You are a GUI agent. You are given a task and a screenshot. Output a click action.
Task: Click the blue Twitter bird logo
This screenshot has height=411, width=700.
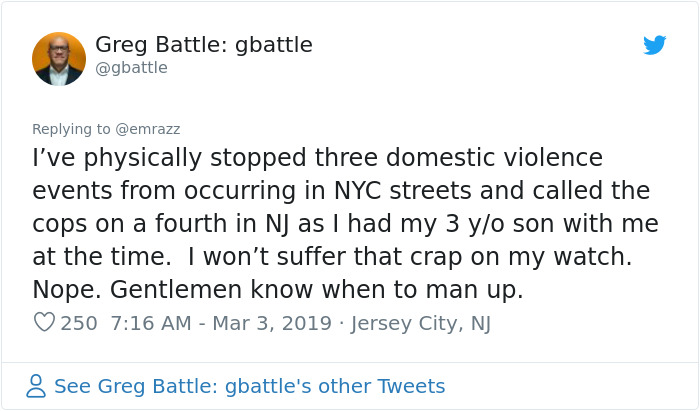pos(654,45)
